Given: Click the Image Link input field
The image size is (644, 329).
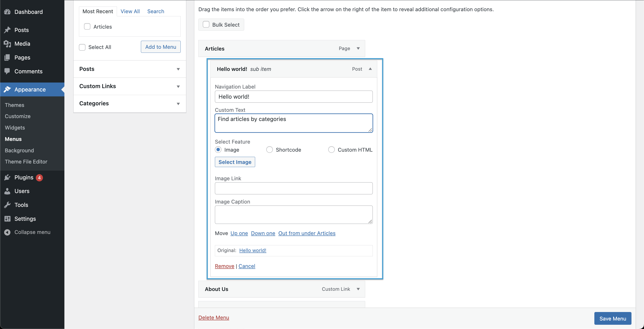Looking at the screenshot, I should pyautogui.click(x=294, y=188).
